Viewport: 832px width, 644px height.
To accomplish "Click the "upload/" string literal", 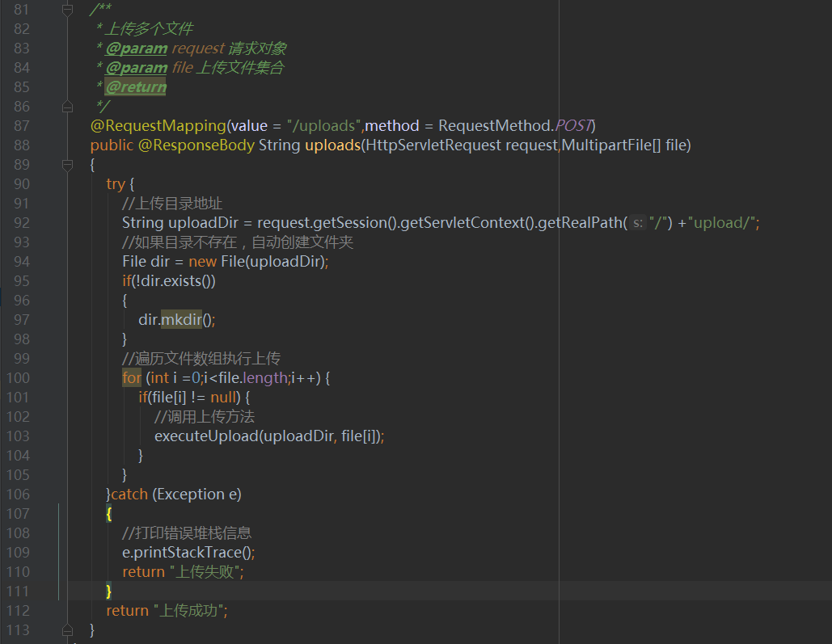I will [x=721, y=223].
